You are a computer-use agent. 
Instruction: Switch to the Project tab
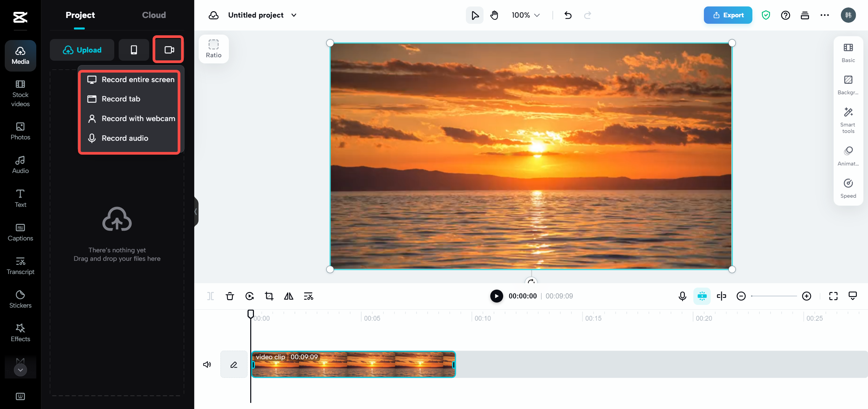coord(80,15)
